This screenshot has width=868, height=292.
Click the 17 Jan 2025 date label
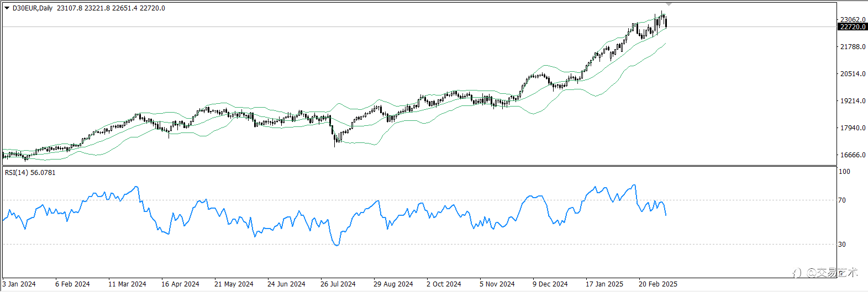coord(604,284)
